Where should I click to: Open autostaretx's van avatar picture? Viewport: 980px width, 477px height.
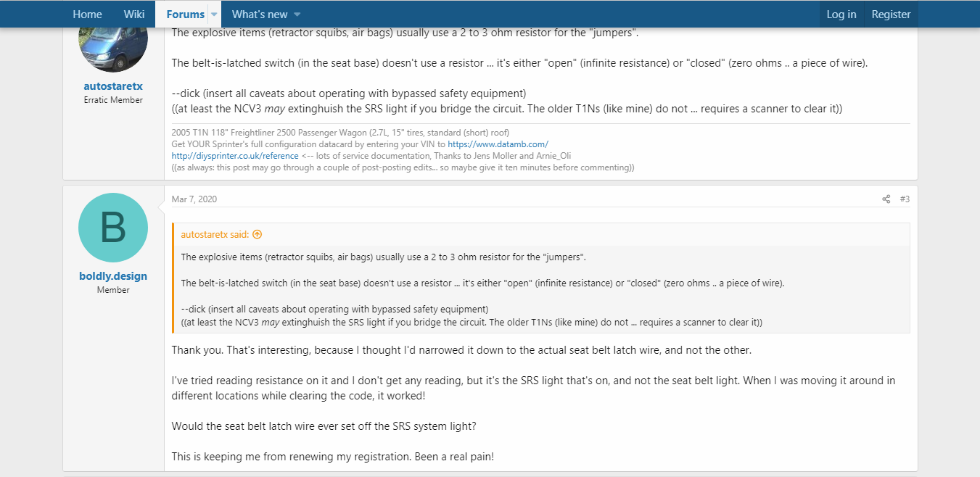pyautogui.click(x=113, y=43)
